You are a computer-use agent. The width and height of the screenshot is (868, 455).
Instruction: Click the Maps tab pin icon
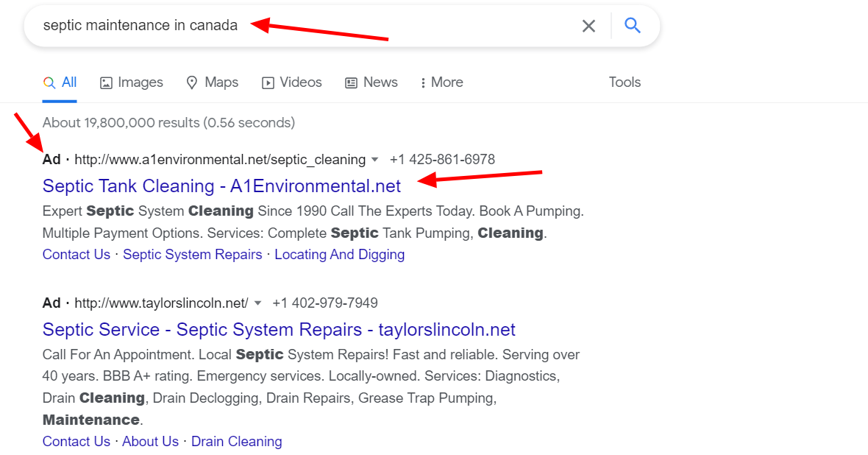tap(191, 82)
